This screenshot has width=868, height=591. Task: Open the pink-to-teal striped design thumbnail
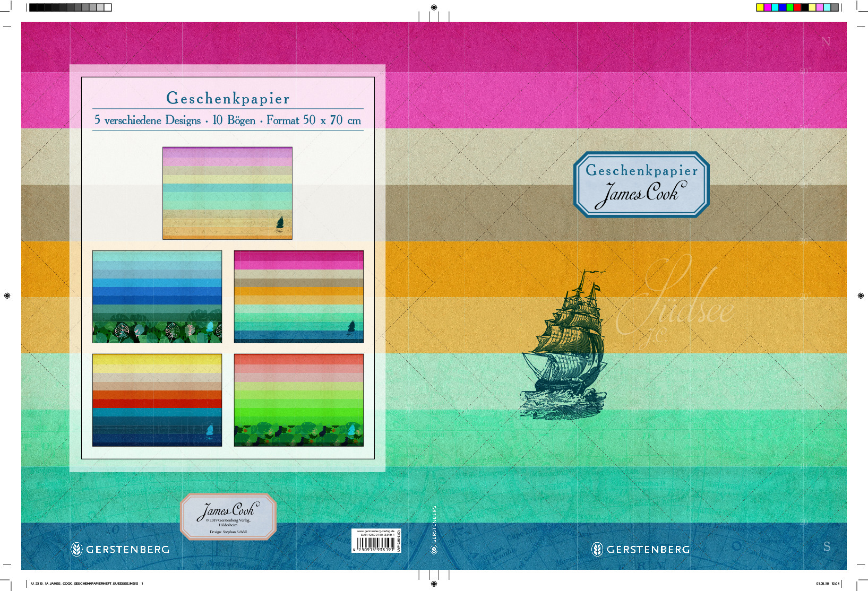pos(299,297)
